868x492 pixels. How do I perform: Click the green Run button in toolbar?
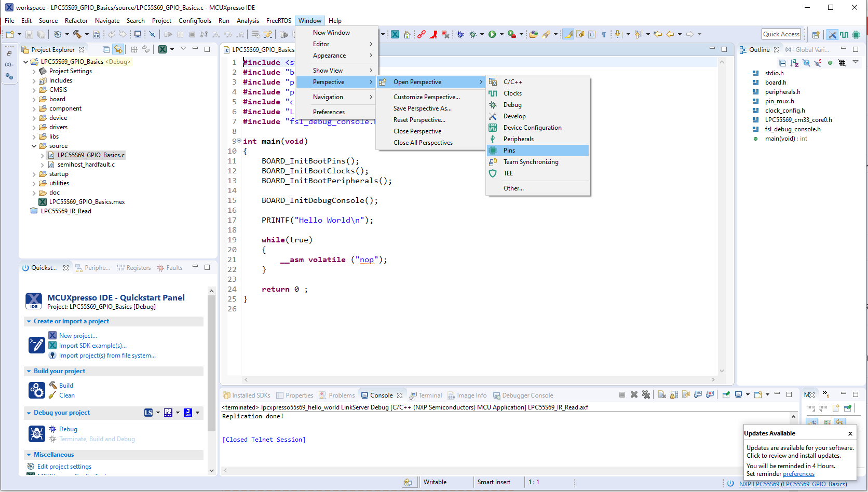tap(492, 34)
